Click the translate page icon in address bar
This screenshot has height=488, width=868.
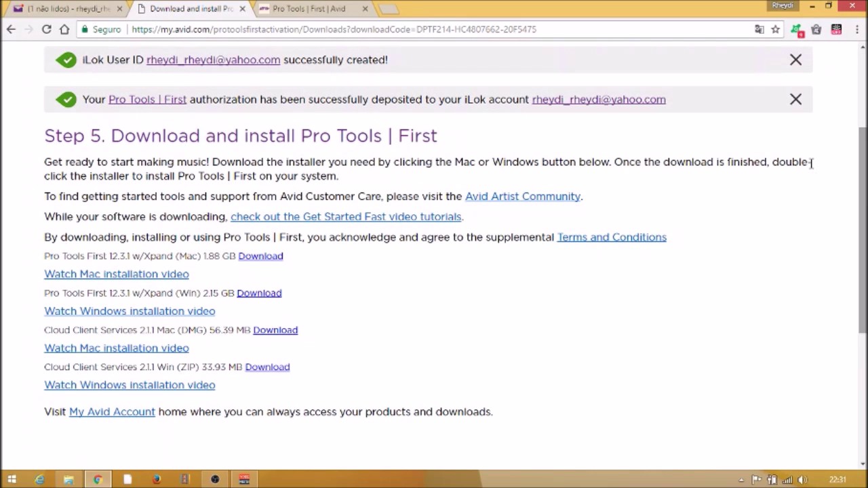coord(759,29)
